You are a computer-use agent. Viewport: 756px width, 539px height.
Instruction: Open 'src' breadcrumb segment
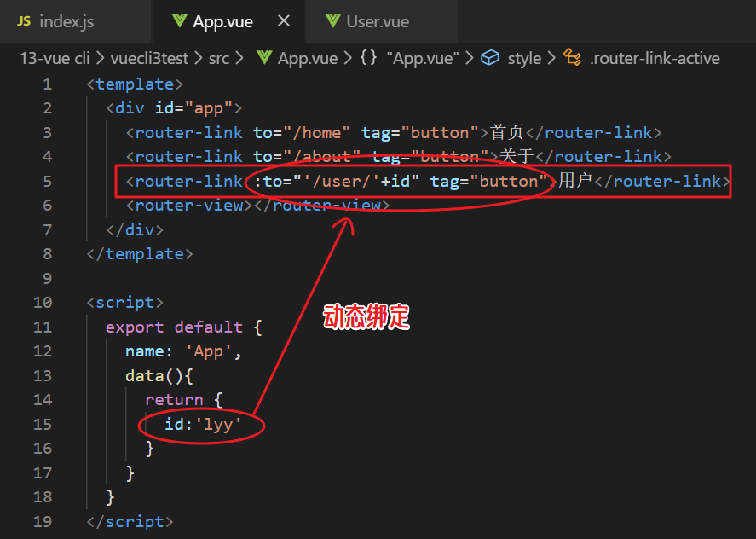219,58
